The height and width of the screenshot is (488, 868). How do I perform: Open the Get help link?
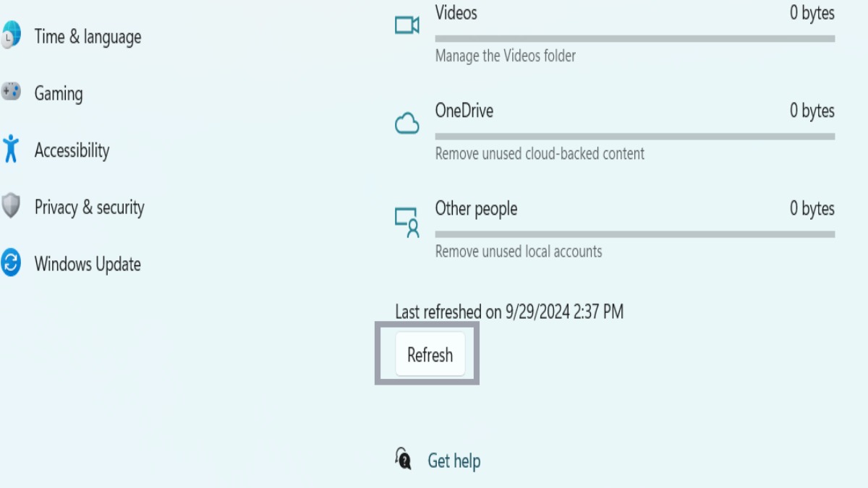[454, 461]
